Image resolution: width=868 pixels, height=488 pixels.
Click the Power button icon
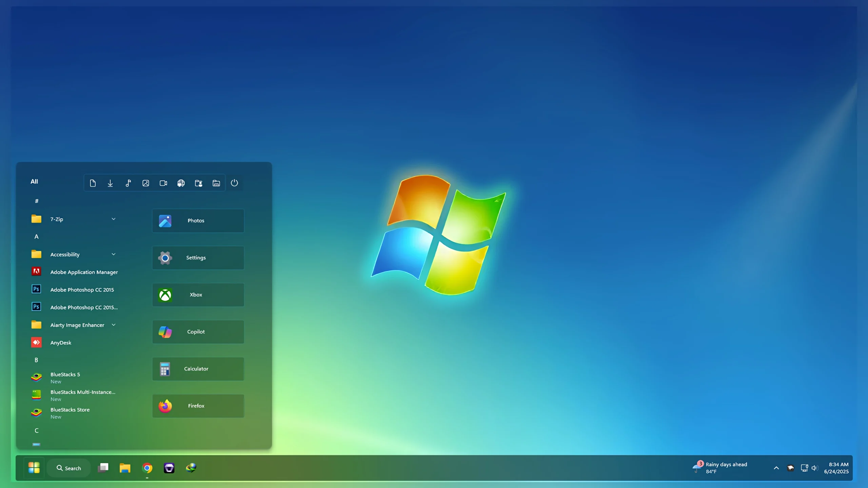(x=234, y=183)
